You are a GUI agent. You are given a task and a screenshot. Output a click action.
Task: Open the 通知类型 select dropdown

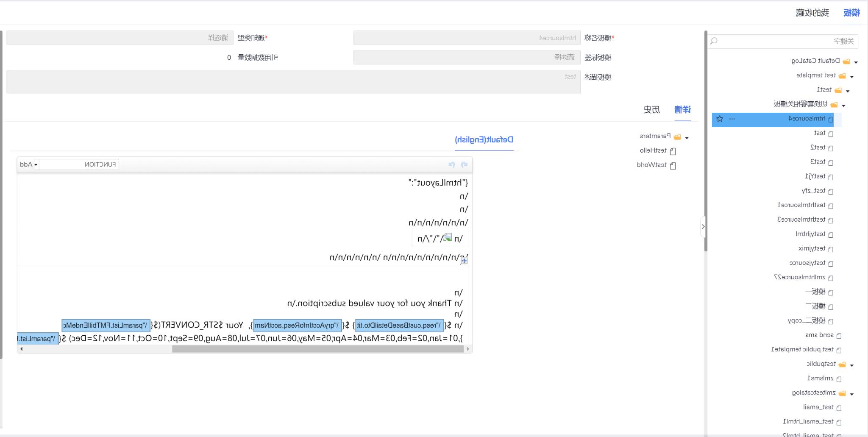coord(120,38)
